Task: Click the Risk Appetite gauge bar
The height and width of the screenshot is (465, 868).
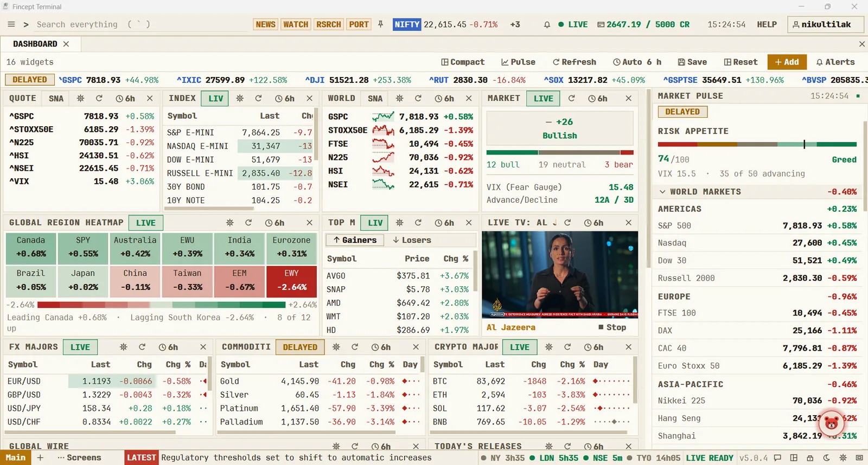Action: click(x=757, y=145)
